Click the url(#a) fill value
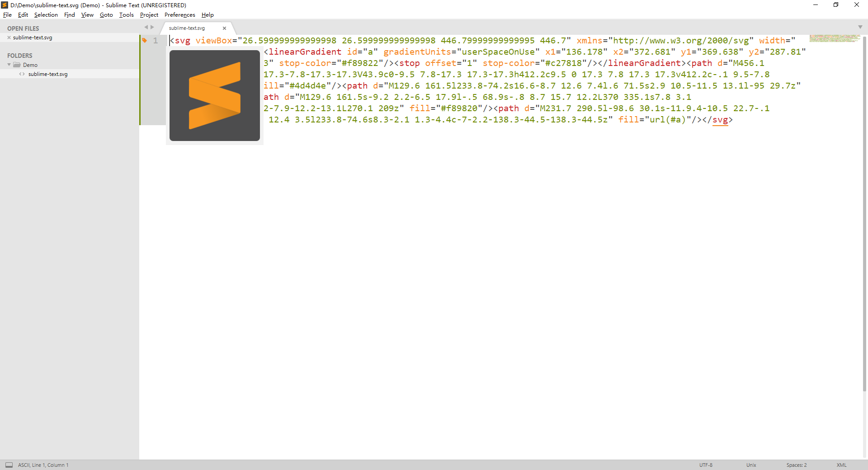 point(668,120)
